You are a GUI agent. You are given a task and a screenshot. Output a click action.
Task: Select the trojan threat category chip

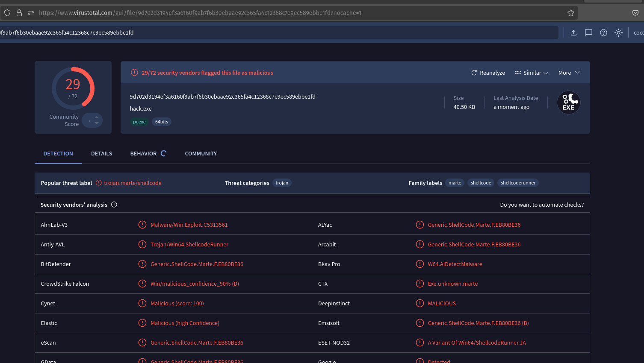click(x=282, y=183)
